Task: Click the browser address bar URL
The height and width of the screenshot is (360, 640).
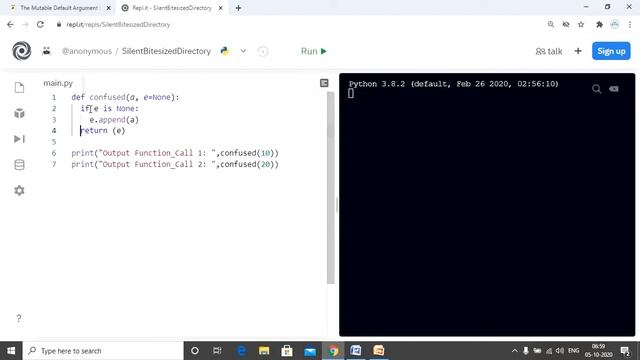Action: [x=118, y=24]
